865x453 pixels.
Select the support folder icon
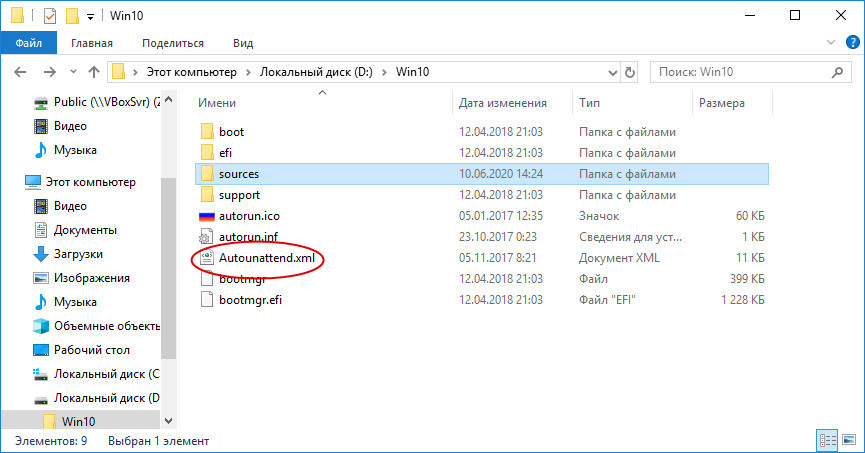(x=207, y=195)
